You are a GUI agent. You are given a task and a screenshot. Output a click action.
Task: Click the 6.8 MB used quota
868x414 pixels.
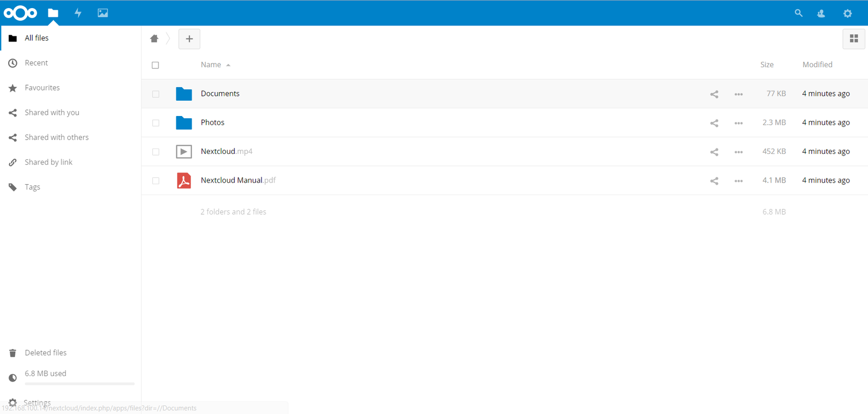pyautogui.click(x=46, y=373)
